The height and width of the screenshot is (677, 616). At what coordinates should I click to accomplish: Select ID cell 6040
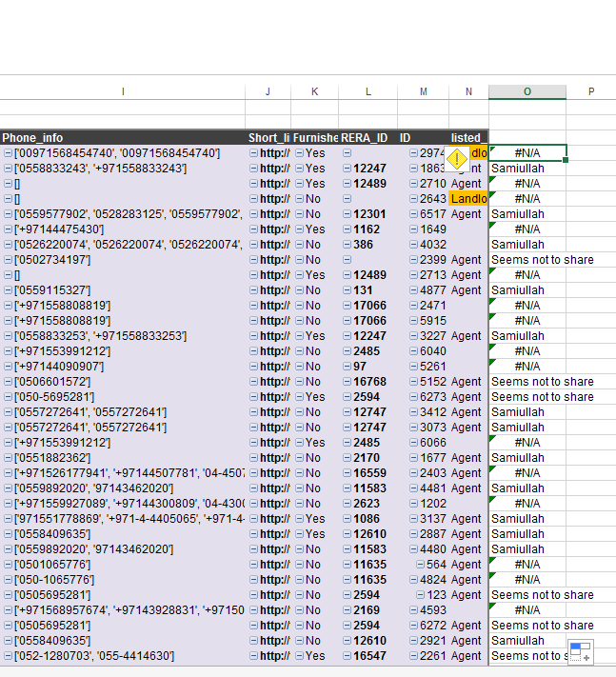coord(423,350)
